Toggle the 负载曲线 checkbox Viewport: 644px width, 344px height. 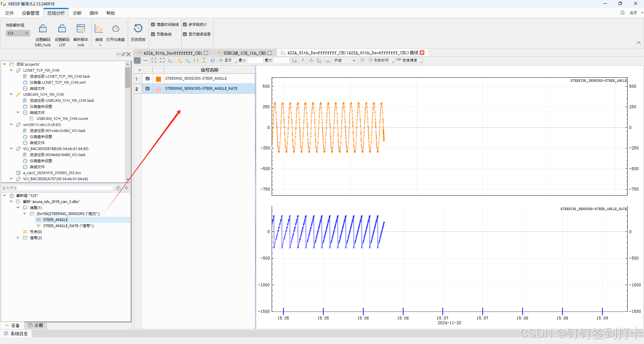[x=153, y=34]
